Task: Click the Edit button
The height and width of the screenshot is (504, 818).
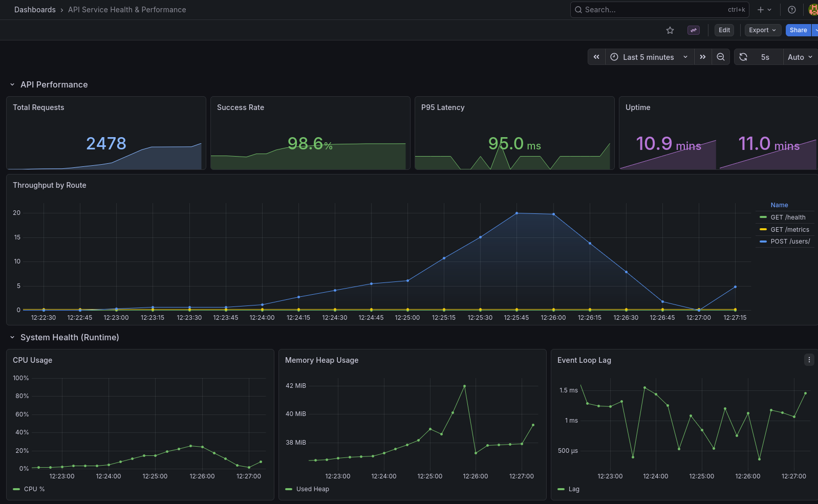Action: [x=724, y=30]
